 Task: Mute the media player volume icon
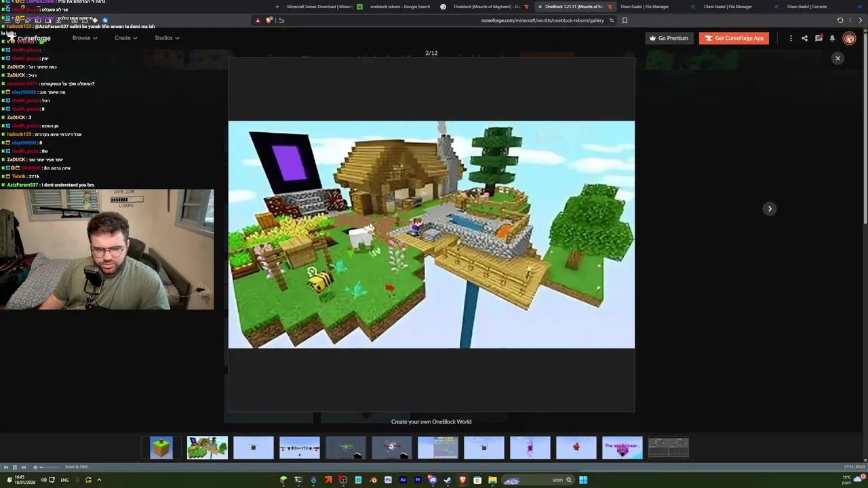(34, 467)
